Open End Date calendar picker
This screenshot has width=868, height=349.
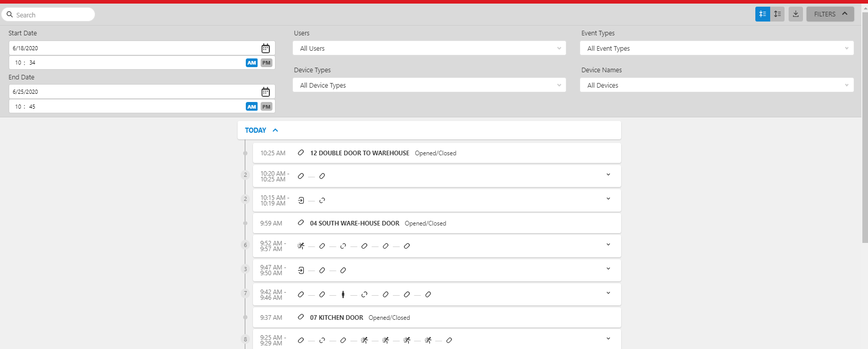click(x=265, y=92)
